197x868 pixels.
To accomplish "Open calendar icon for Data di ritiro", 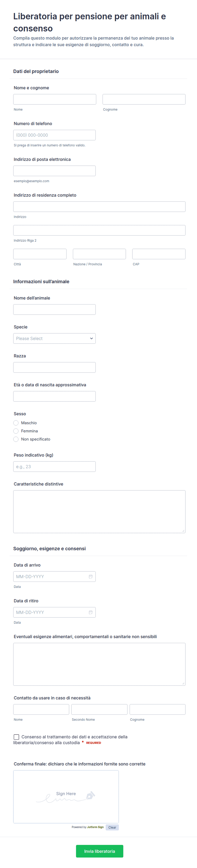I will click(x=90, y=612).
